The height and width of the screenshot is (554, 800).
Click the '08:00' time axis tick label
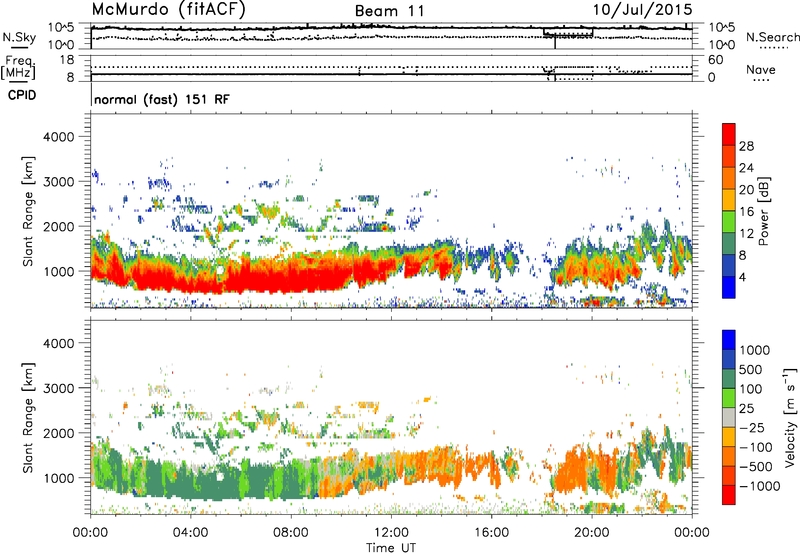[x=291, y=533]
